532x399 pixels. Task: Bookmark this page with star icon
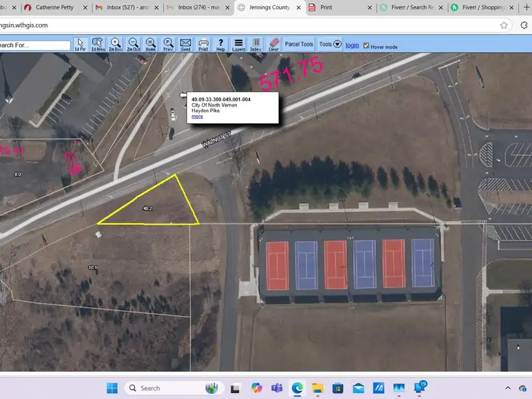[504, 25]
